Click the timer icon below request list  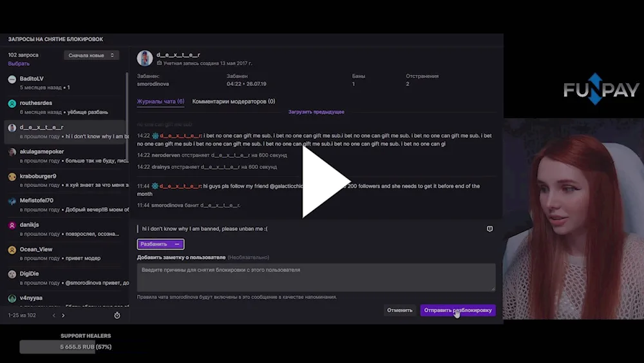[x=117, y=315]
